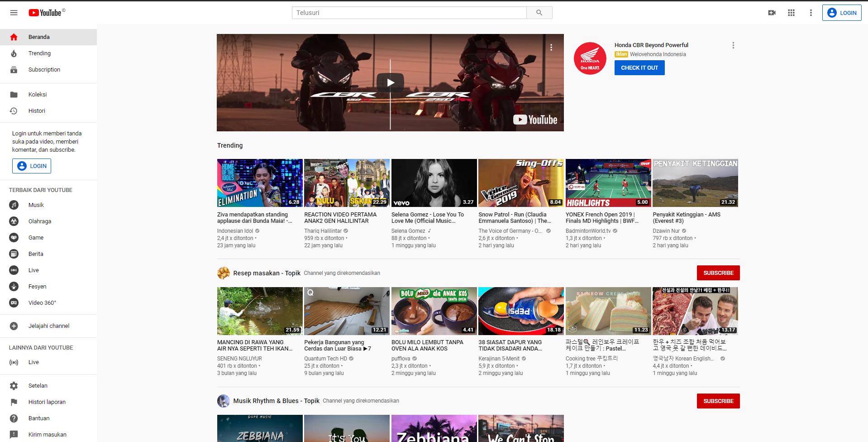This screenshot has height=442, width=868.
Task: Click the search magnifier button
Action: (x=539, y=13)
